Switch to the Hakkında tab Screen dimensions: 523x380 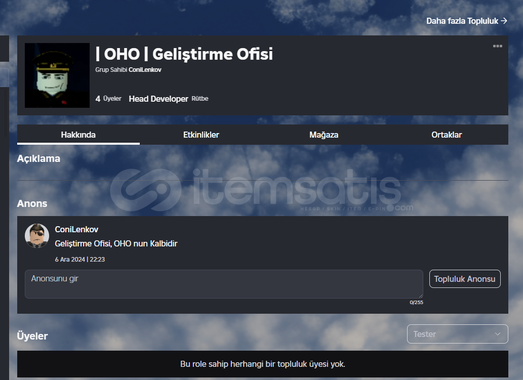(78, 135)
